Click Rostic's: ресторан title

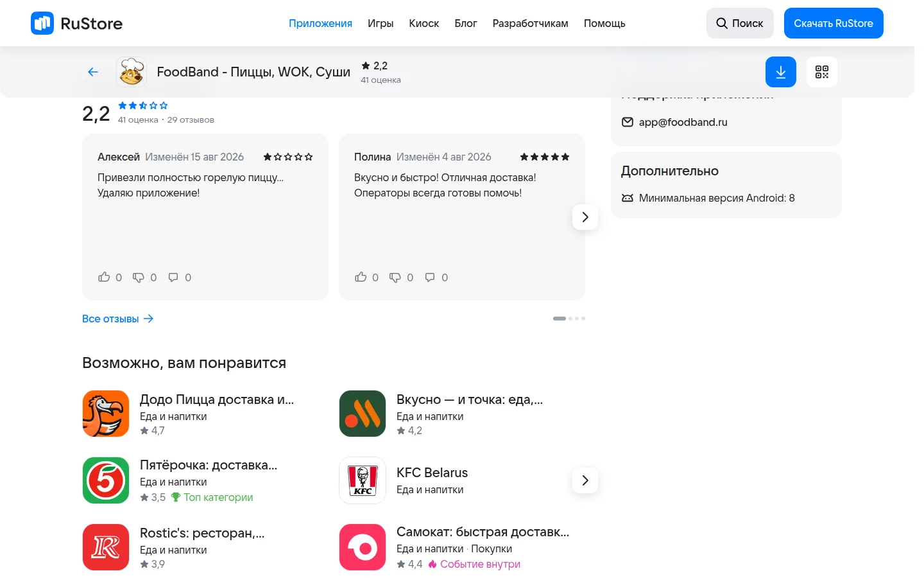tap(202, 533)
